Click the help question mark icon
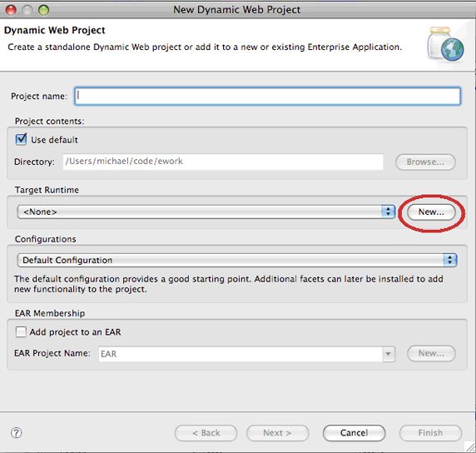Image resolution: width=476 pixels, height=453 pixels. (16, 432)
